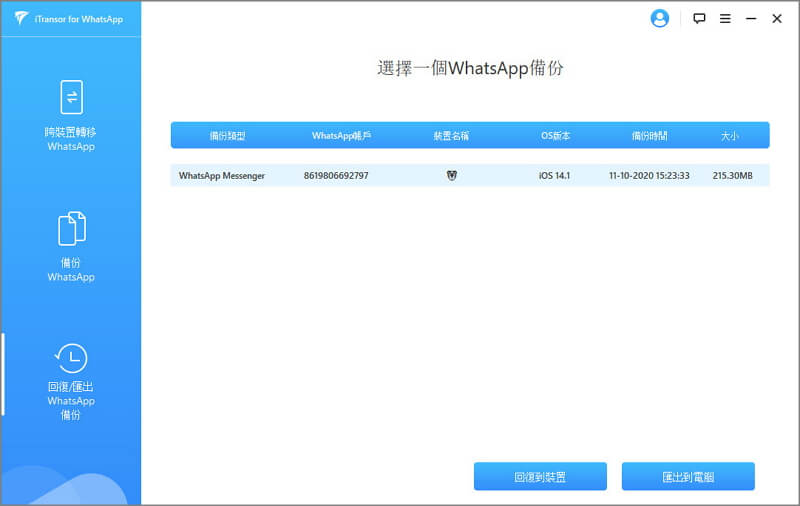Click the 8619806692797 account cell
This screenshot has width=800, height=506.
(x=336, y=176)
